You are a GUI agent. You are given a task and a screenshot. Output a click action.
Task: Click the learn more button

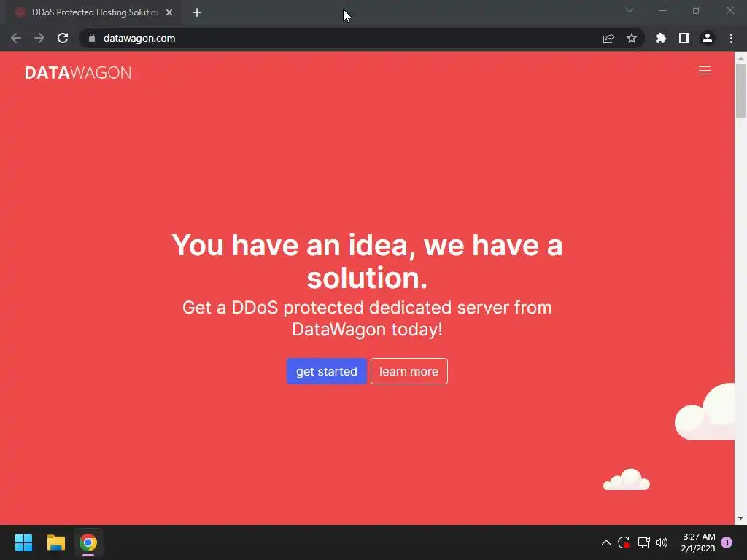pos(409,371)
